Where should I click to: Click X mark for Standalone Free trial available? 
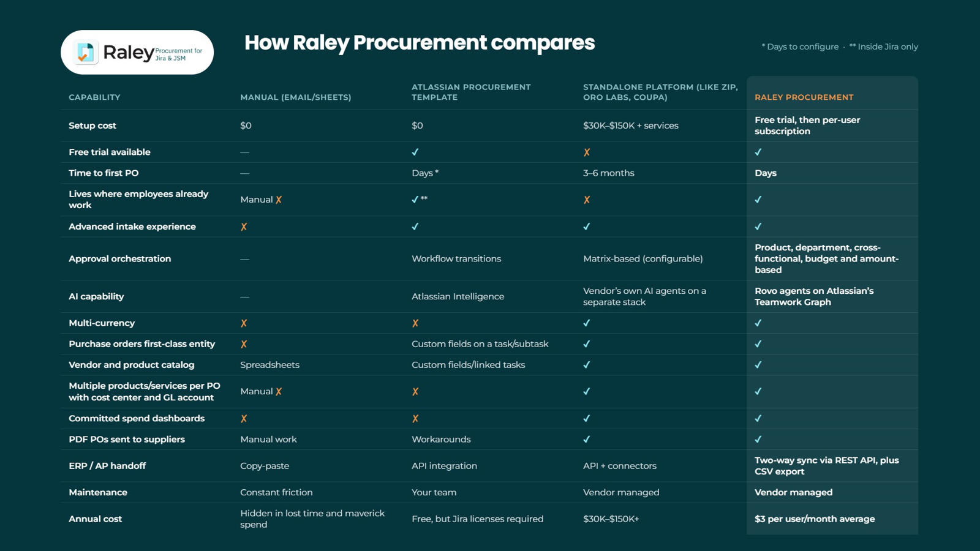(587, 152)
